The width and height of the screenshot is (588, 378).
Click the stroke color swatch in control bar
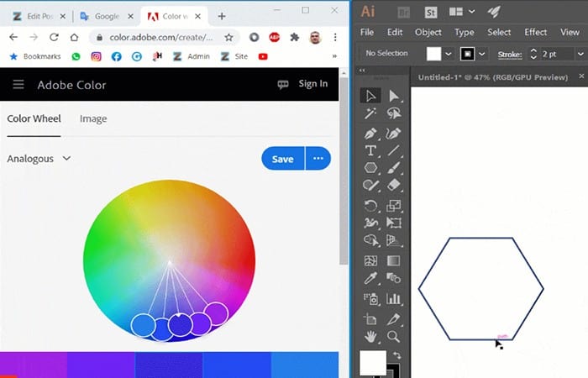[467, 54]
